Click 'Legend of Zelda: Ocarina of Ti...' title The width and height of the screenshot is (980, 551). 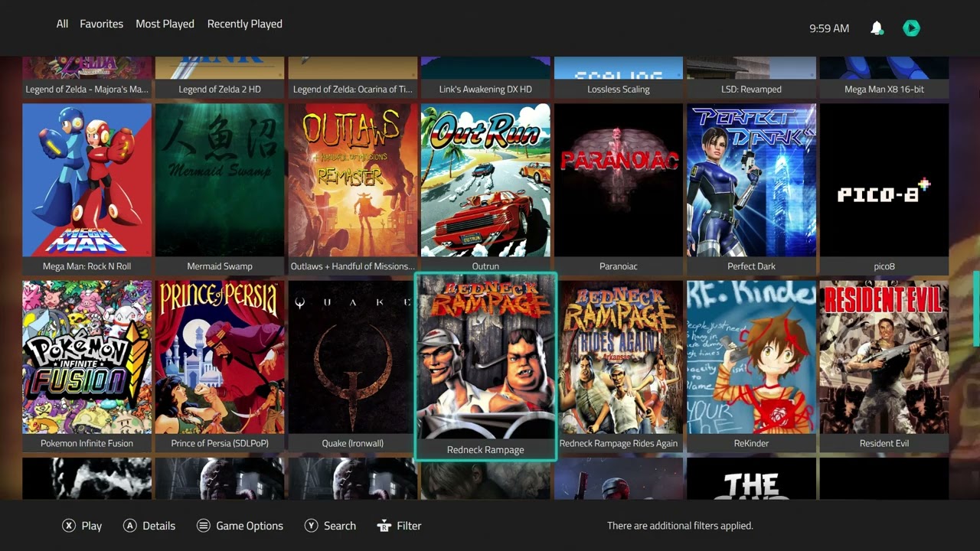(x=353, y=90)
